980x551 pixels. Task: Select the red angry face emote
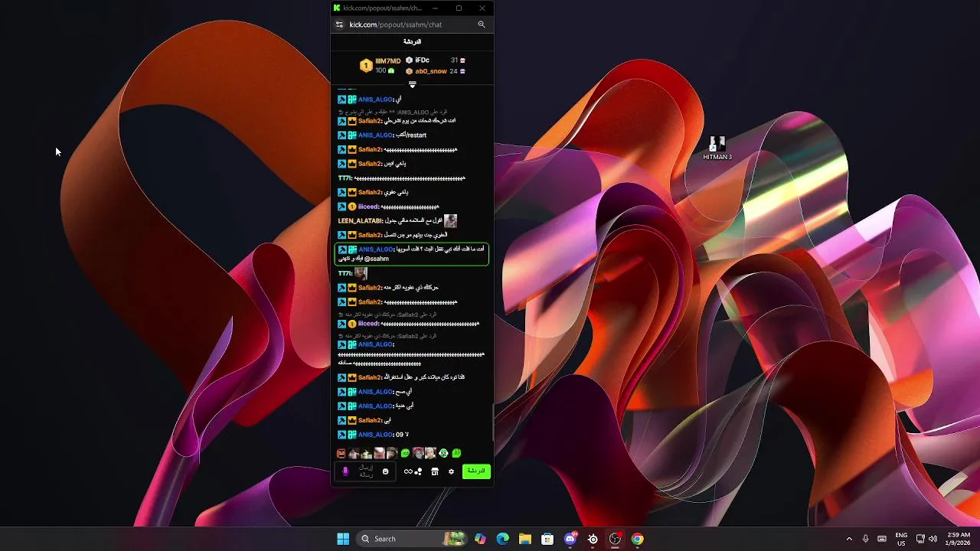coord(341,453)
